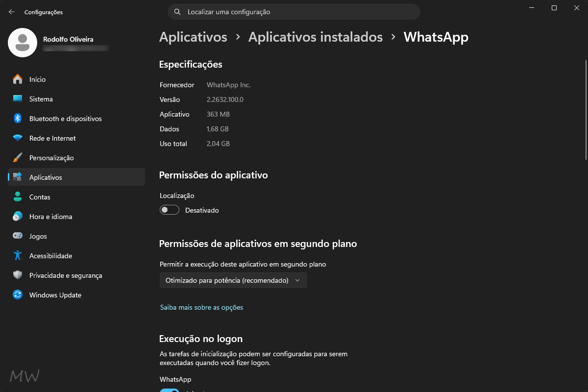Open Hora e idioma settings
Viewport: 588px width, 392px height.
click(76, 217)
